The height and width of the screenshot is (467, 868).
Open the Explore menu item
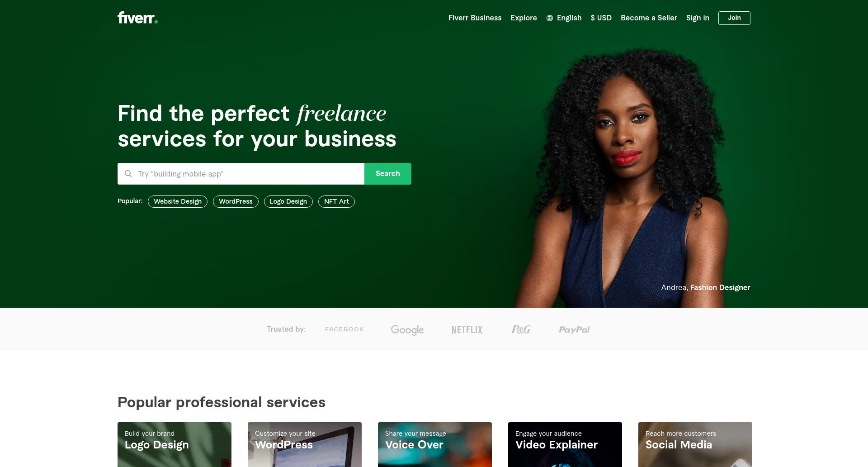[524, 18]
